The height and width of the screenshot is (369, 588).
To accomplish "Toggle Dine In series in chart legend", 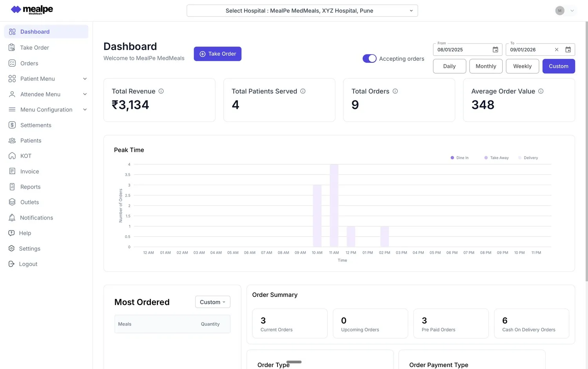I will click(x=459, y=158).
